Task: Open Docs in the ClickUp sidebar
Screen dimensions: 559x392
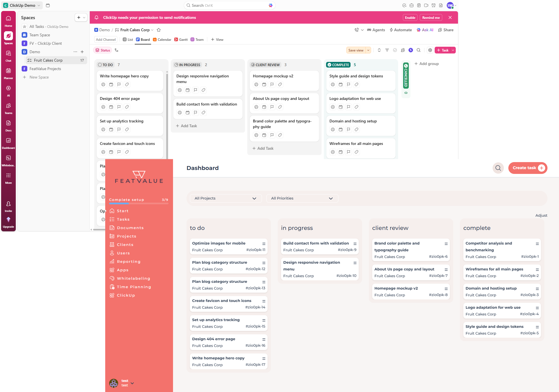Action: click(8, 126)
